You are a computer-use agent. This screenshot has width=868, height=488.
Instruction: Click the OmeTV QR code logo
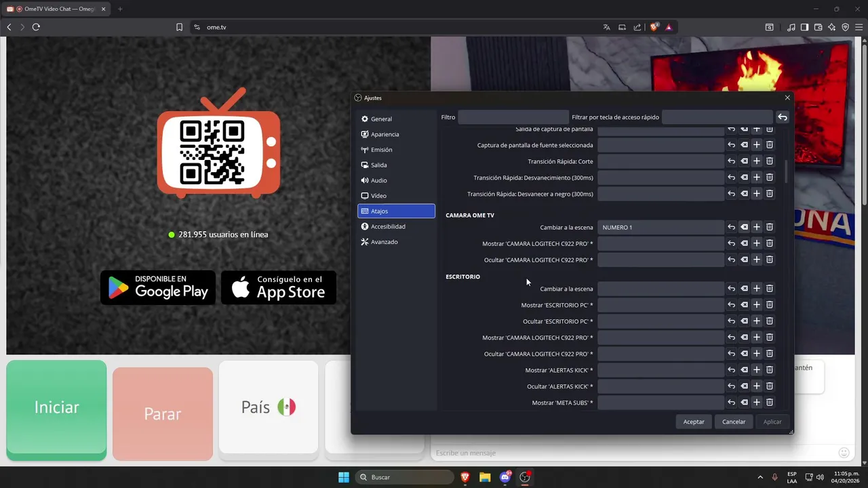218,144
